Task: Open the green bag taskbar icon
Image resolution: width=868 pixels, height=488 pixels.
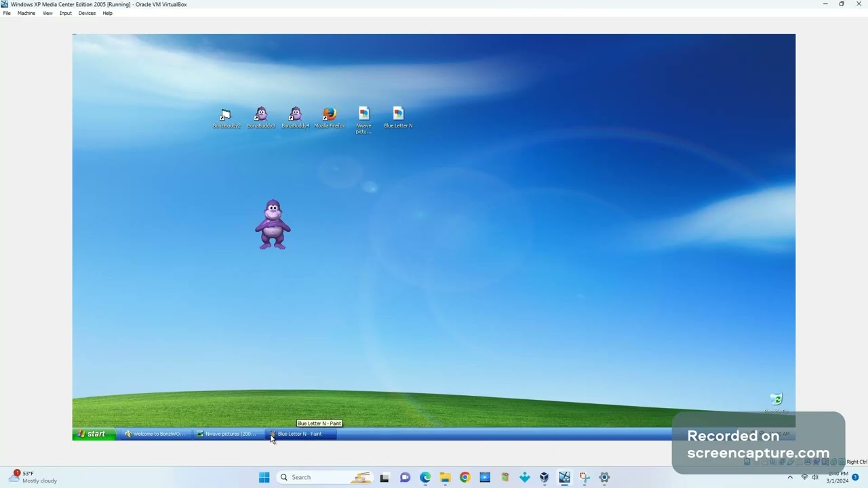Action: pos(505,477)
